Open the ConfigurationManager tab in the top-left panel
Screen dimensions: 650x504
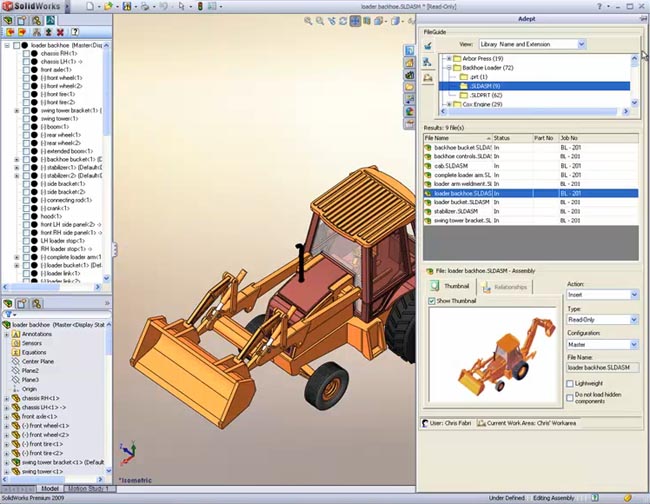(36, 20)
